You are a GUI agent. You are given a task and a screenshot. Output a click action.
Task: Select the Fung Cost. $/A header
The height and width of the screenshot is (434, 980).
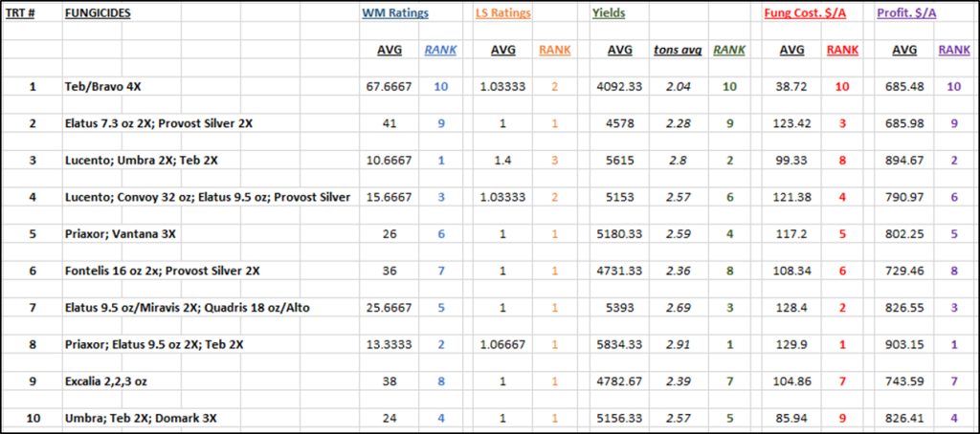[x=805, y=13]
